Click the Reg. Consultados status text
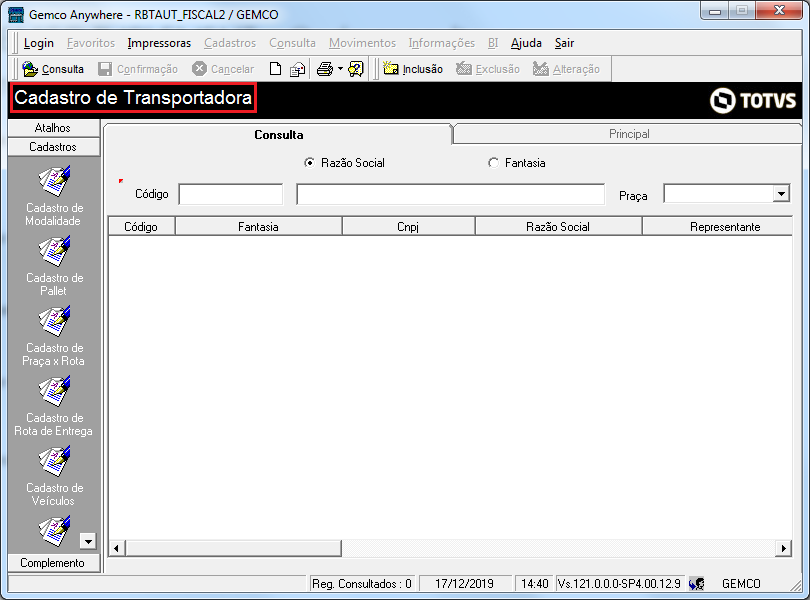This screenshot has height=600, width=810. [x=362, y=584]
